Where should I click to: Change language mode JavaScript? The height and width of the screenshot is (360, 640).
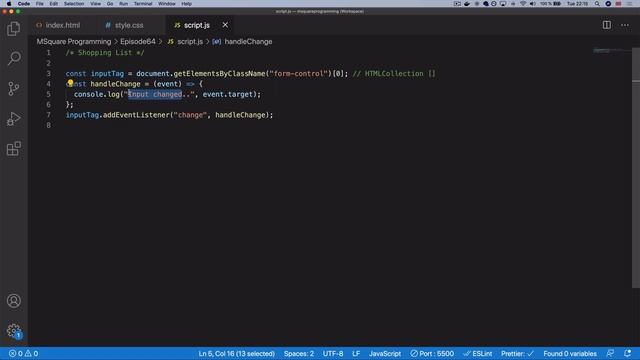[x=385, y=353]
